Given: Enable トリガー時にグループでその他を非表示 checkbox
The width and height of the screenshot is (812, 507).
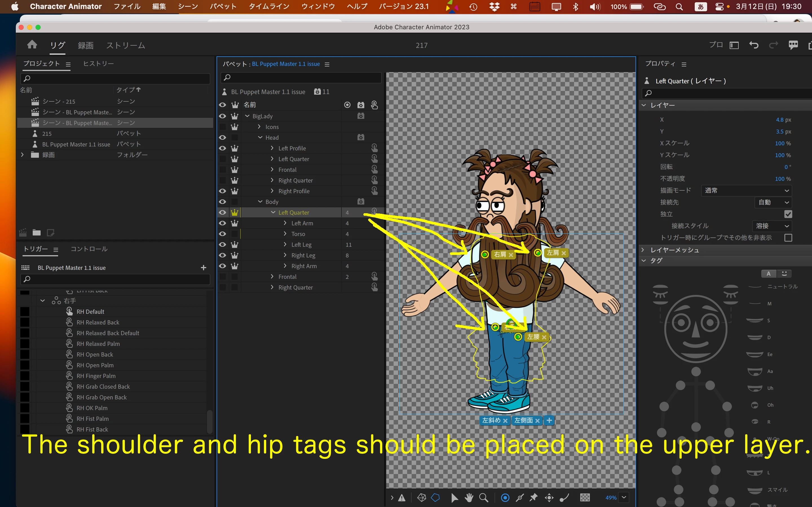Looking at the screenshot, I should click(788, 238).
